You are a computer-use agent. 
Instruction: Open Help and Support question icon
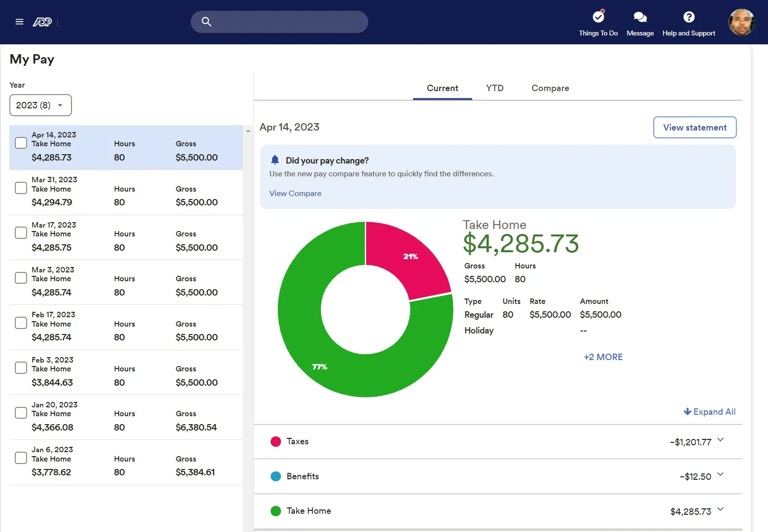[689, 17]
